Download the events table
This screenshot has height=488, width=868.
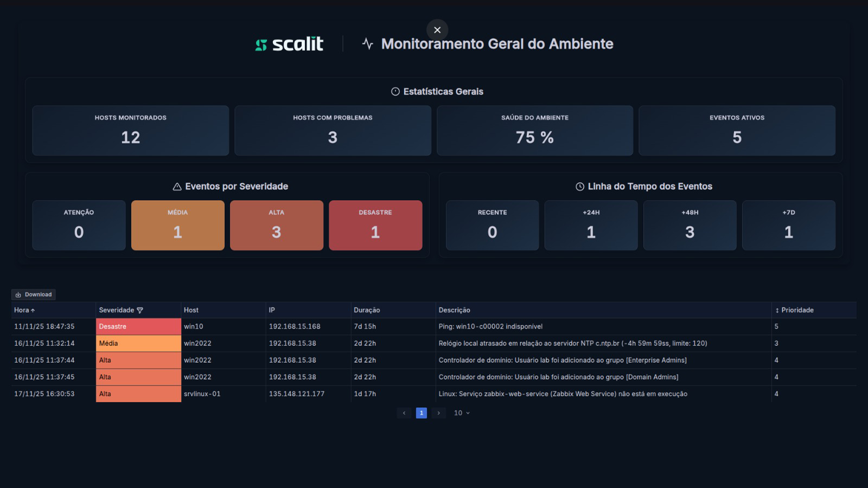(x=34, y=294)
